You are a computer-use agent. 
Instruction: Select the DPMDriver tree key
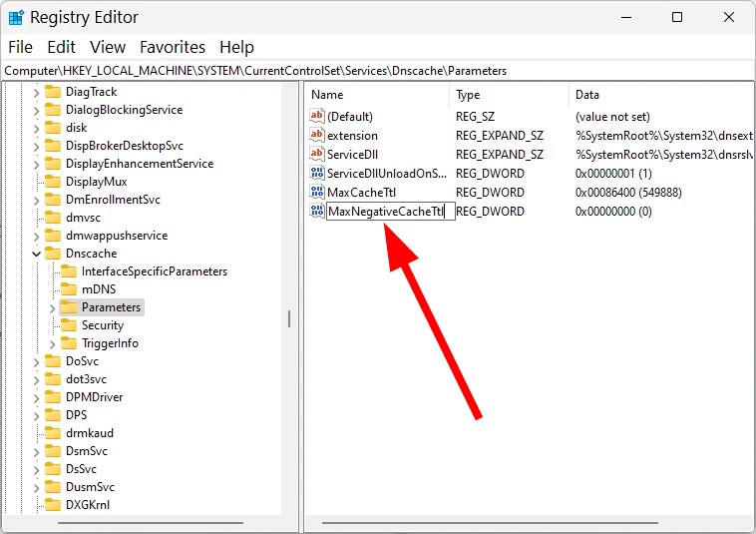point(94,397)
